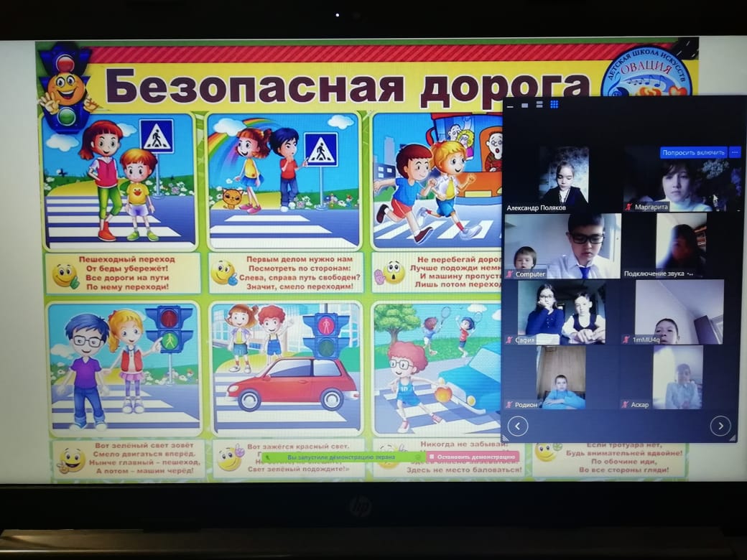Click the 'Безопасная дорога' poster title
The height and width of the screenshot is (560, 747).
[x=345, y=86]
